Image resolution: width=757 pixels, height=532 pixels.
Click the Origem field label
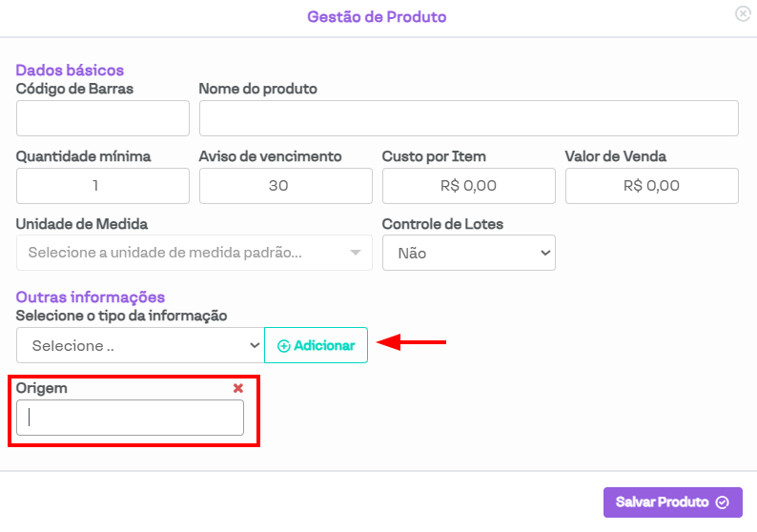pyautogui.click(x=42, y=388)
